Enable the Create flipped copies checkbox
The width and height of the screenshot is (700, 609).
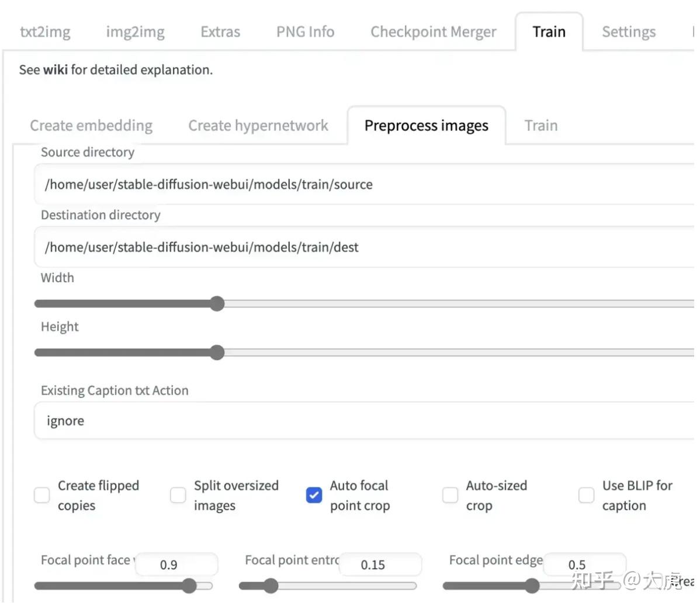pos(42,495)
